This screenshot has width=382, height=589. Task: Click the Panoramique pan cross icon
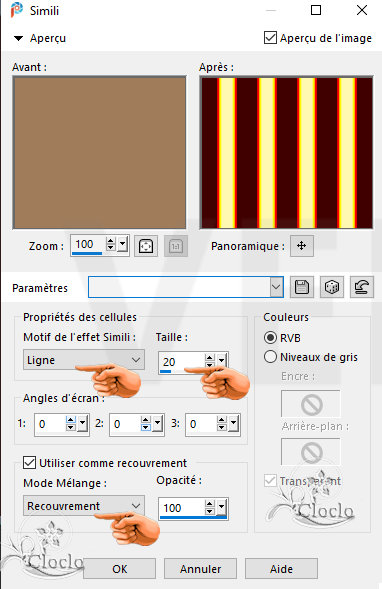302,246
